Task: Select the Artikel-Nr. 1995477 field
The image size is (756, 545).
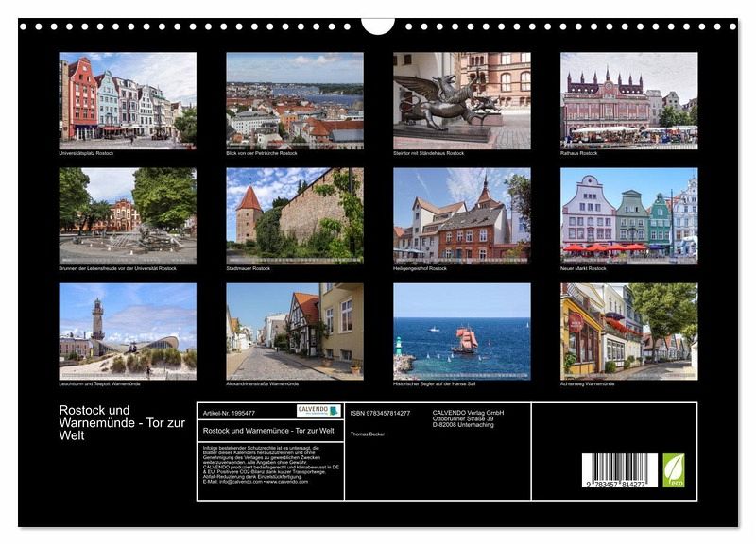Action: (x=230, y=413)
